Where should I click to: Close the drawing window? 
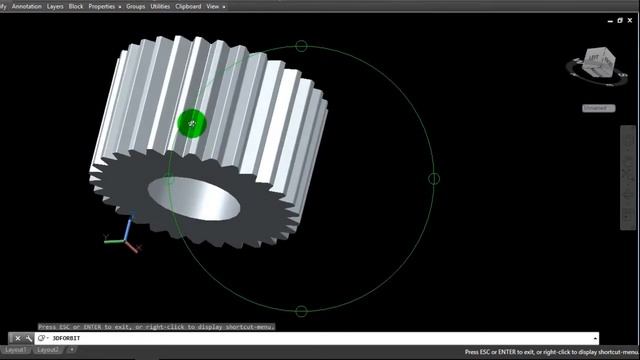pos(630,20)
